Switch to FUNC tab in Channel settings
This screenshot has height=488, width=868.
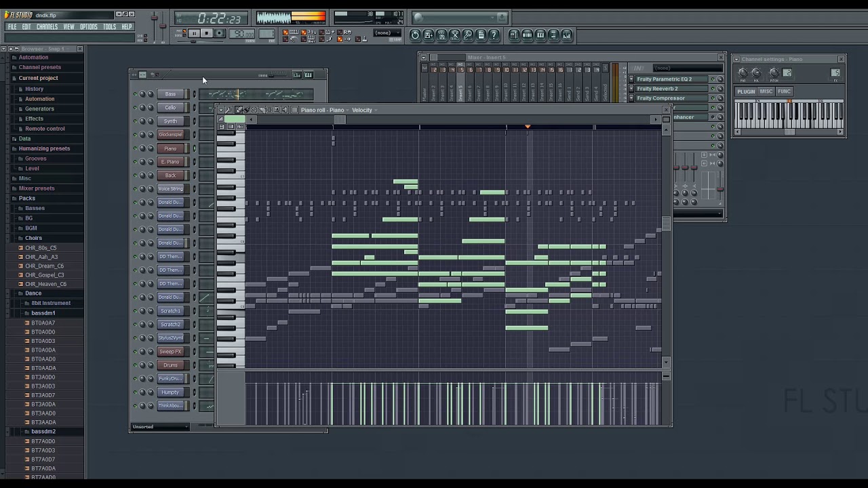tap(785, 91)
